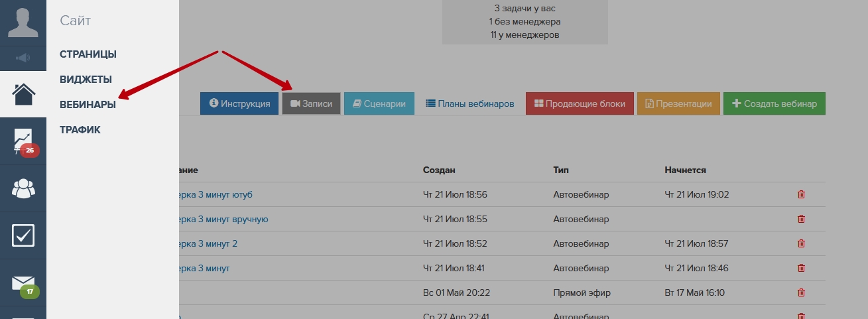Open the Записи recordings button
The height and width of the screenshot is (319, 868).
(311, 103)
